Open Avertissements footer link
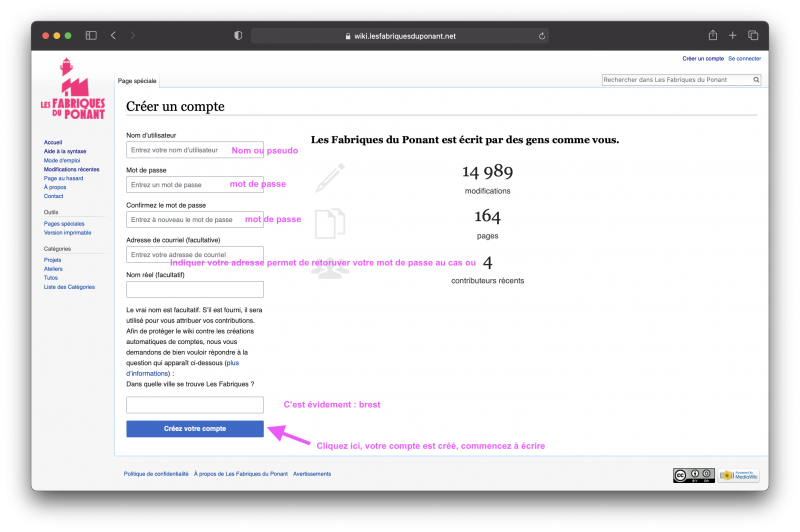Image resolution: width=800 pixels, height=532 pixels. click(x=312, y=474)
